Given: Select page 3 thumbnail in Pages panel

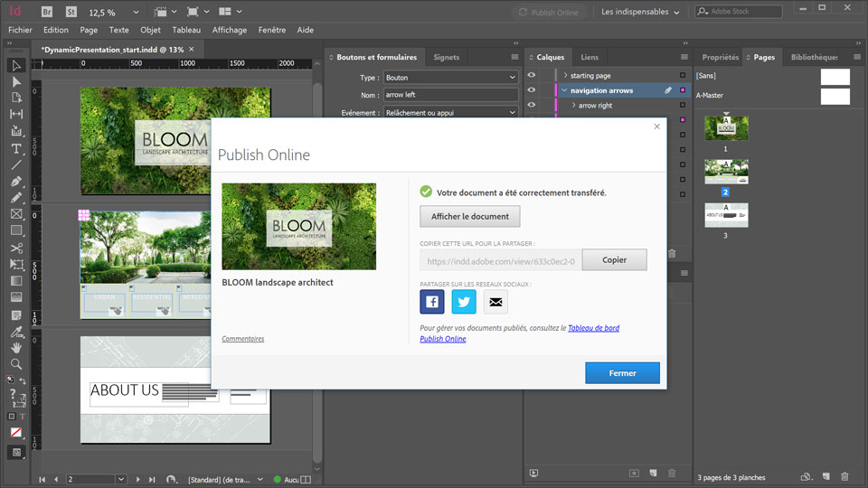Looking at the screenshot, I should point(726,215).
